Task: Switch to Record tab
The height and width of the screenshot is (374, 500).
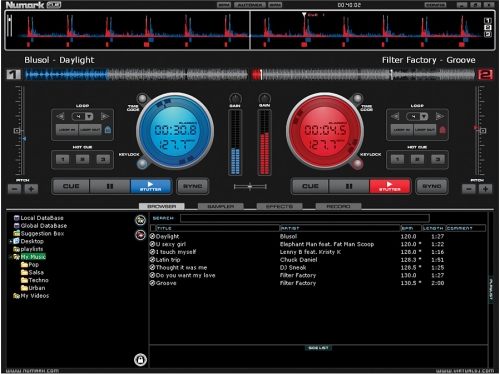Action: coord(338,206)
